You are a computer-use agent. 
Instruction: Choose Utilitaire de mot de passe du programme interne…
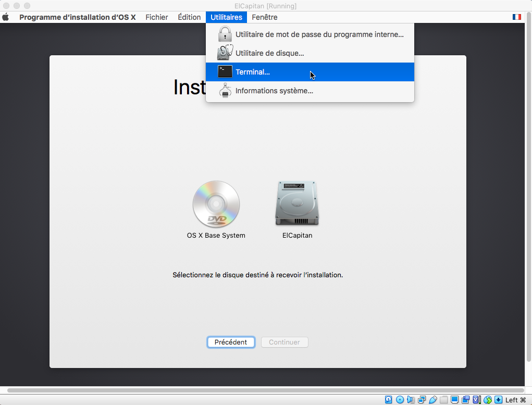(310, 34)
